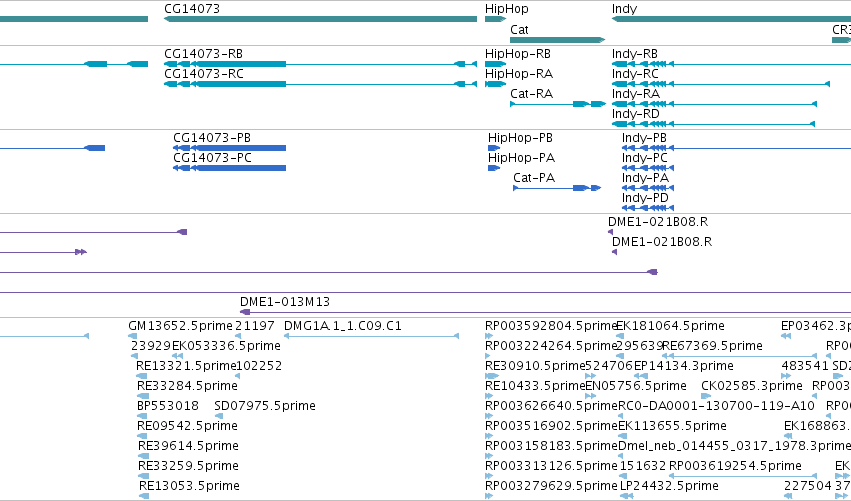Click RE33259.5prime EST label
Viewport: 851px width, 501px height.
(x=188, y=466)
